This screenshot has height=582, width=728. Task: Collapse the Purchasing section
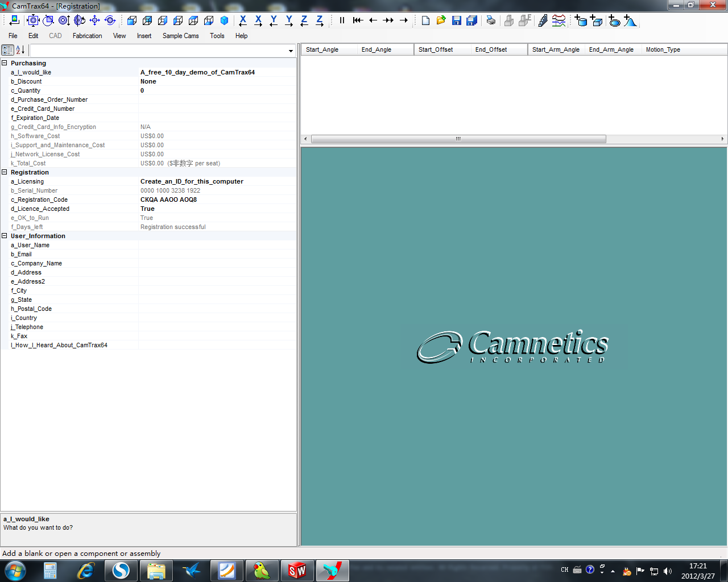(x=5, y=63)
